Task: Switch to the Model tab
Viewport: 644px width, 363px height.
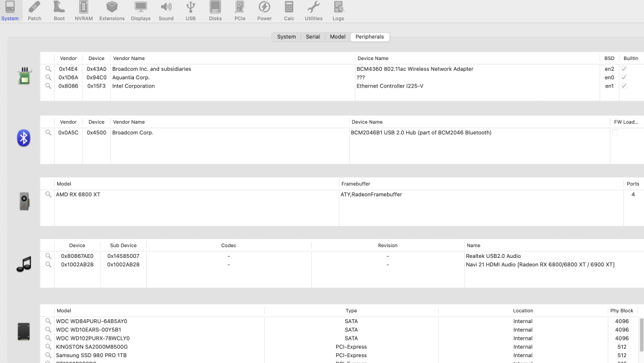Action: [x=337, y=37]
